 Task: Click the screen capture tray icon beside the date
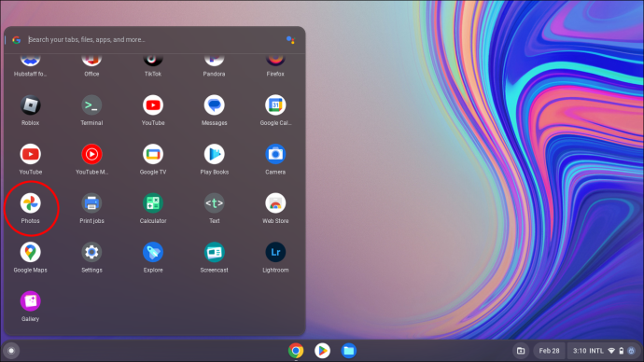point(521,351)
